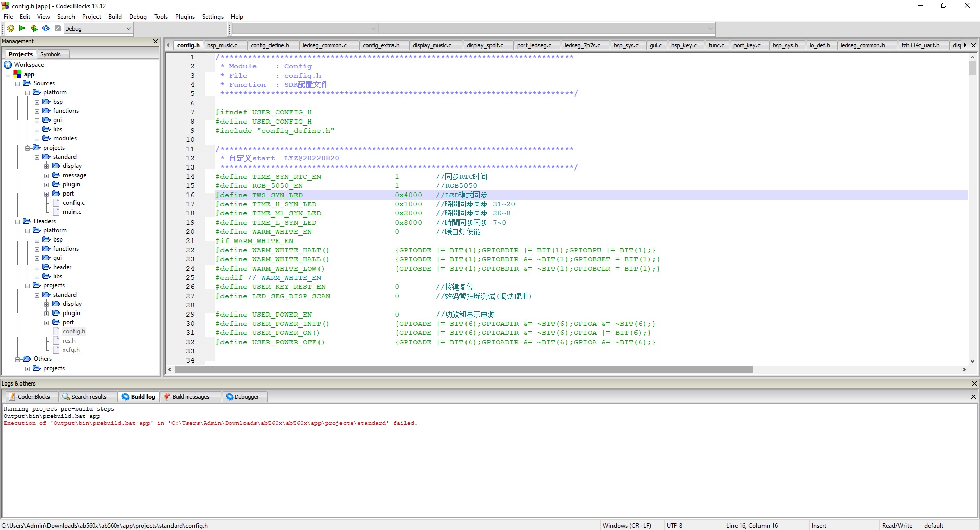Open the Search results log tab
This screenshot has width=980, height=530.
pos(88,397)
